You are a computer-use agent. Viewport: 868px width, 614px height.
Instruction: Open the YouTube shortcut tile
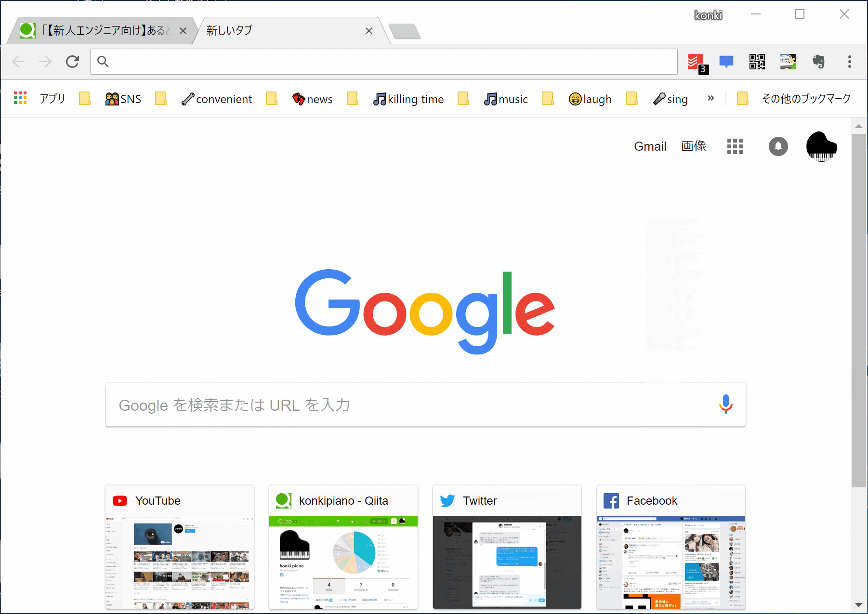point(180,547)
